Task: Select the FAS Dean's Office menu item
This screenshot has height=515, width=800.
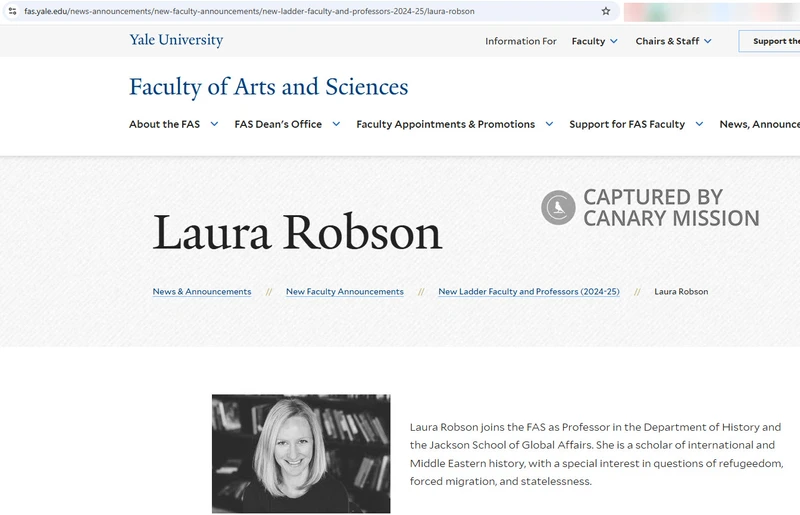Action: tap(278, 124)
